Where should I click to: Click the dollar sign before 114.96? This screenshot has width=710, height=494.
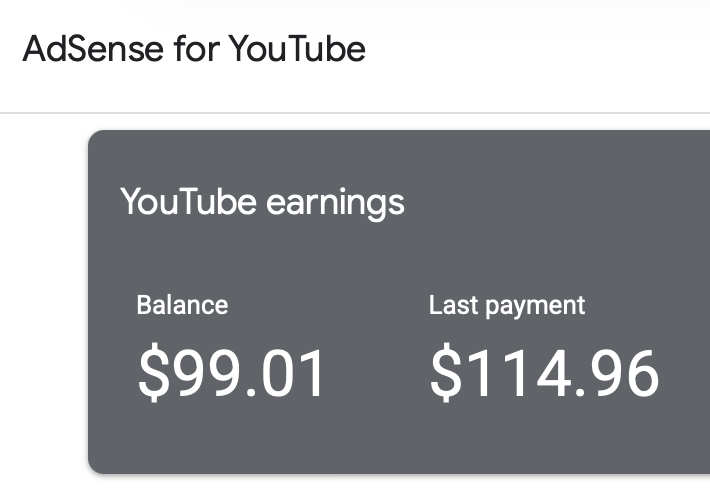point(445,372)
